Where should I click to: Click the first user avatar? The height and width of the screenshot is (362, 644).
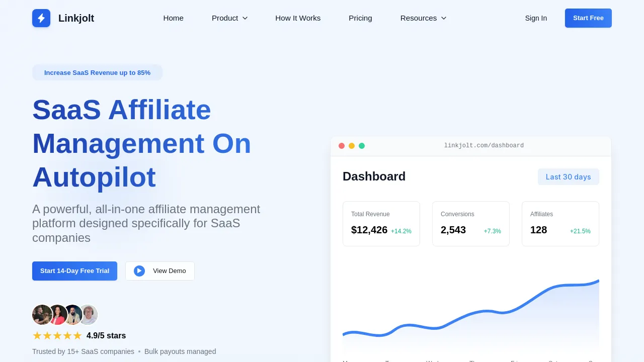point(41,315)
